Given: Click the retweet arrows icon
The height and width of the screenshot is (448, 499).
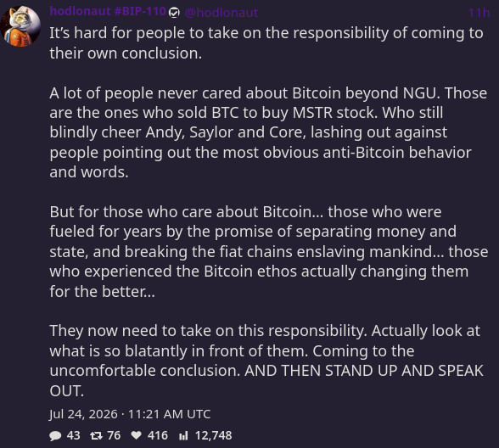Looking at the screenshot, I should point(96,435).
